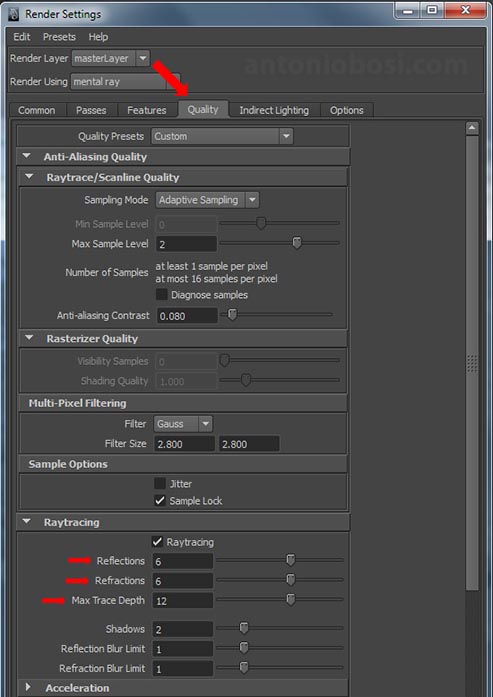Open the Edit menu
This screenshot has height=697, width=493.
click(x=22, y=37)
